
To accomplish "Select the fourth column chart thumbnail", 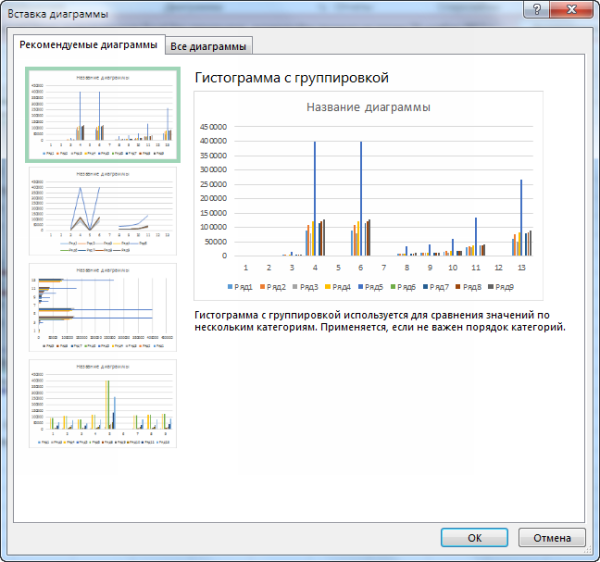I will point(102,401).
